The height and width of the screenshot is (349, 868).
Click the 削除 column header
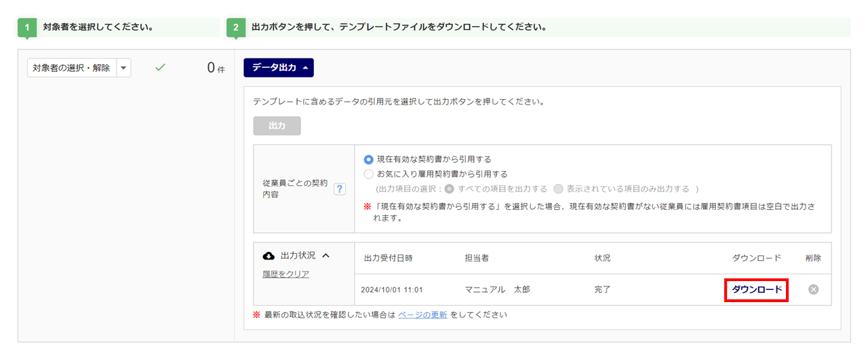[813, 258]
